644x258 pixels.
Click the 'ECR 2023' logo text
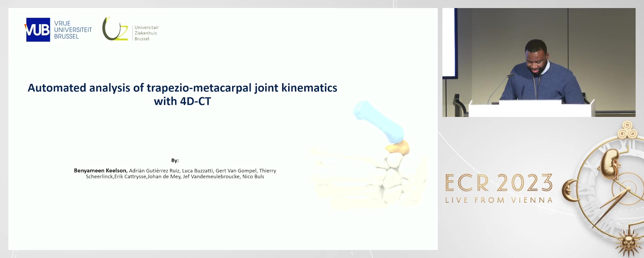tap(499, 183)
